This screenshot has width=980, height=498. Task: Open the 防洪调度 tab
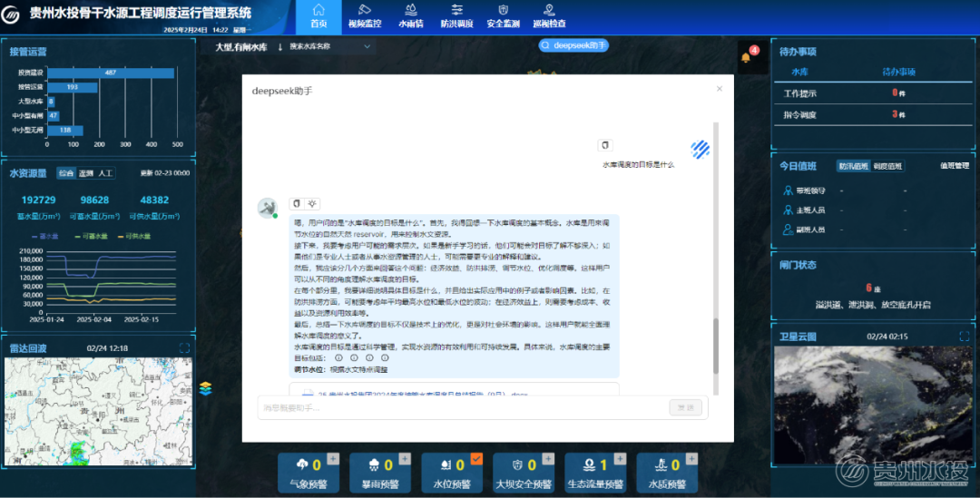(x=456, y=17)
